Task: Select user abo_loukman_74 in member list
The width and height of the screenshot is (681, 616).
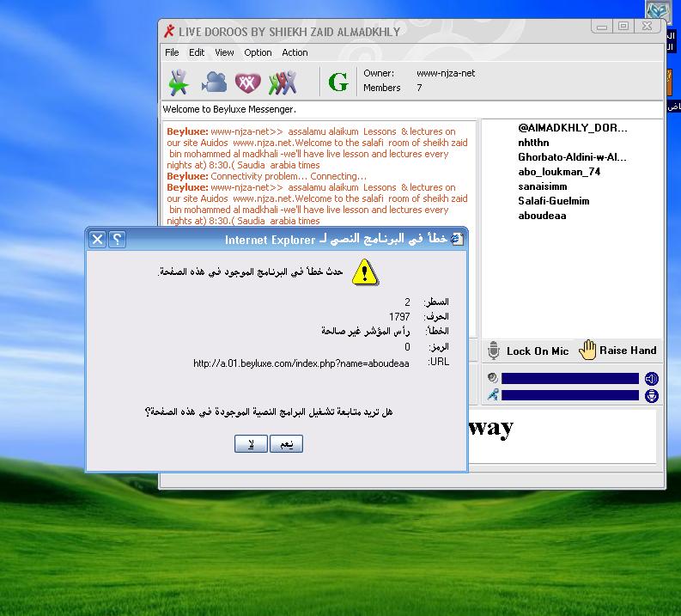Action: point(558,172)
